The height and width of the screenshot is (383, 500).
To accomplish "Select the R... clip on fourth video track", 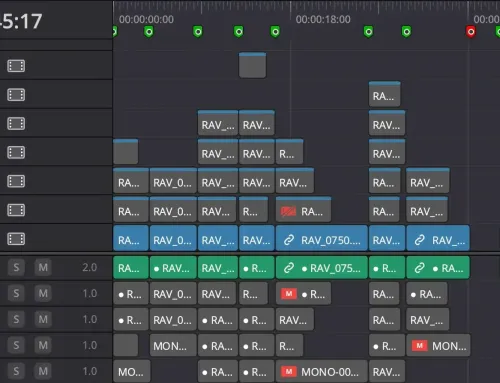I will pos(289,152).
